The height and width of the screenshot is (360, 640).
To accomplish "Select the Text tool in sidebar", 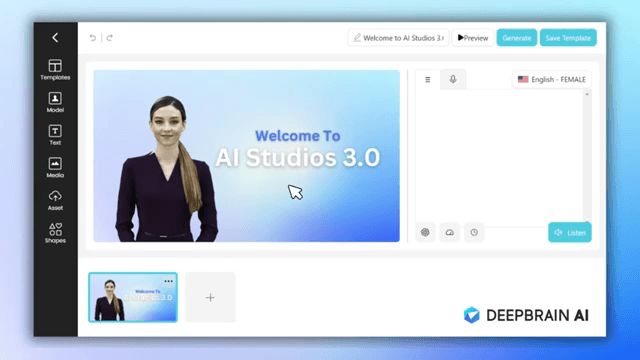I will 55,135.
